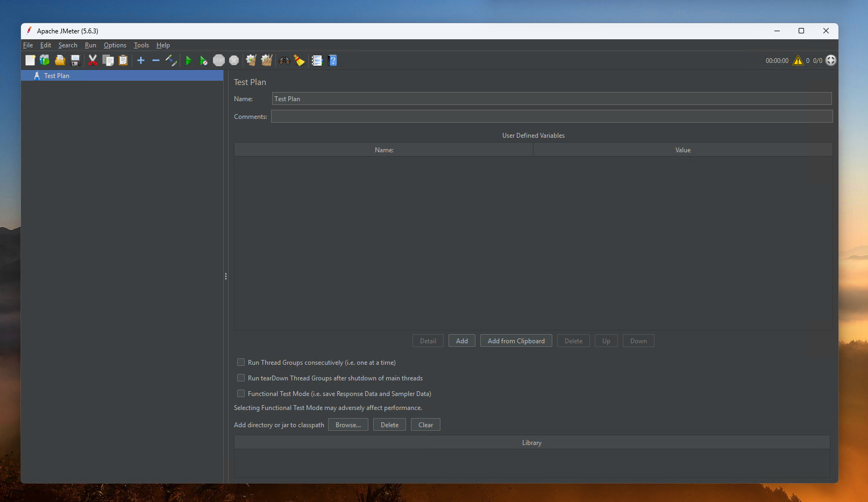This screenshot has height=502, width=868.
Task: Expand all tree nodes with plus icon
Action: coord(141,60)
